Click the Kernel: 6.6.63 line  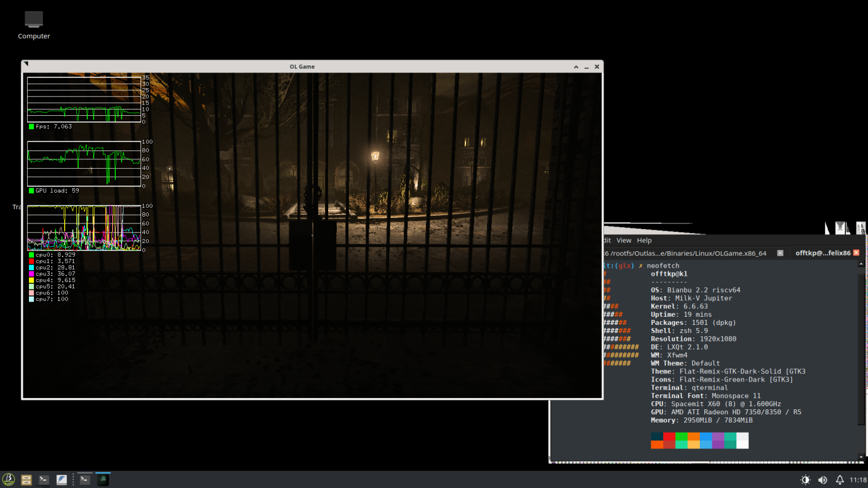coord(679,307)
